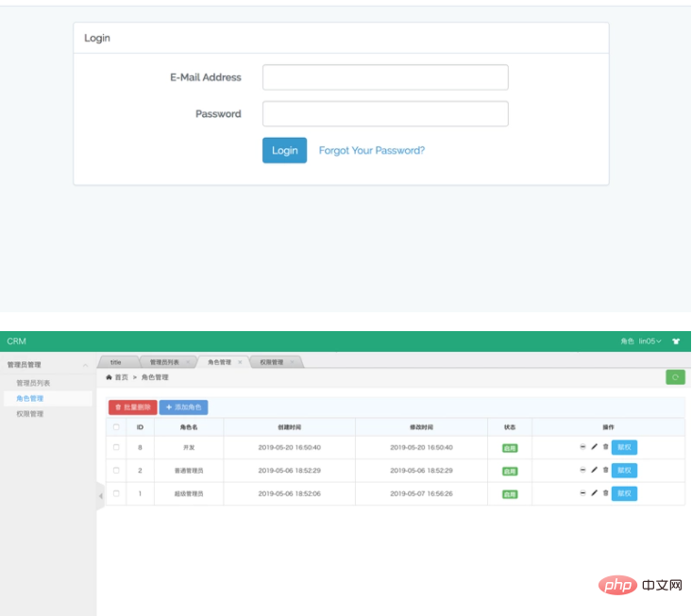Check the checkbox for role ID 8
The image size is (692, 616).
point(116,447)
